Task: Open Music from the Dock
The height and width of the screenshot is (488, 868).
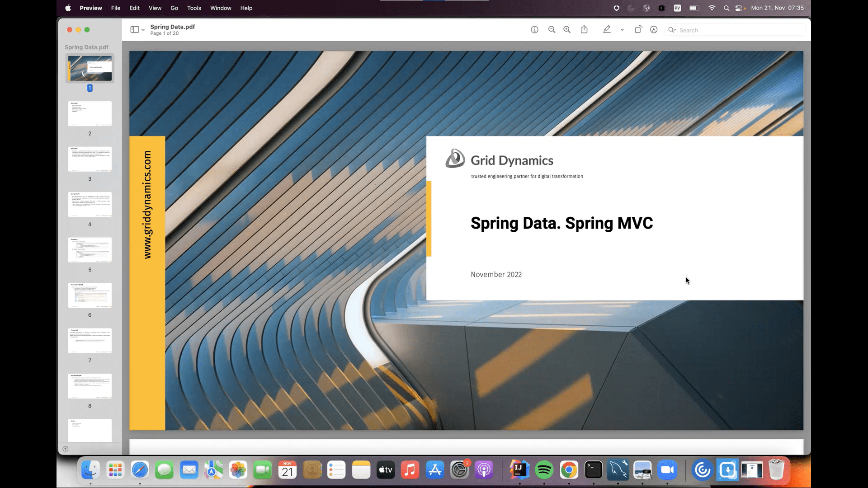Action: pos(410,470)
